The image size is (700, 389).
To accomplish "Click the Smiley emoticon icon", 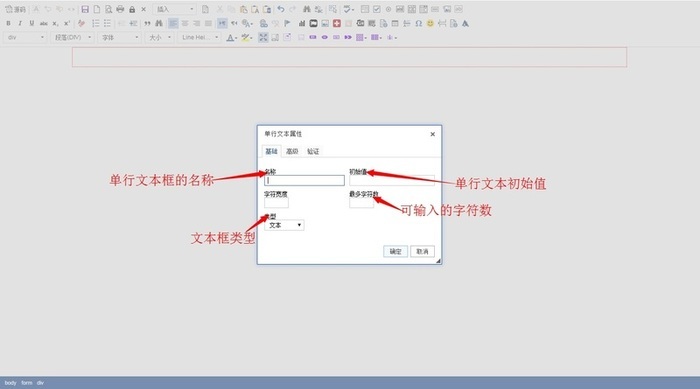I will [x=430, y=23].
